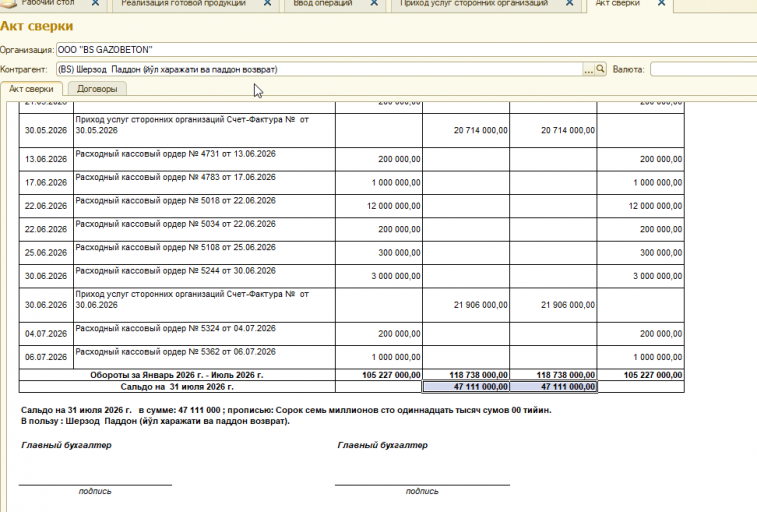Close the Приход услуг сторонних организаций tab

pos(570,3)
